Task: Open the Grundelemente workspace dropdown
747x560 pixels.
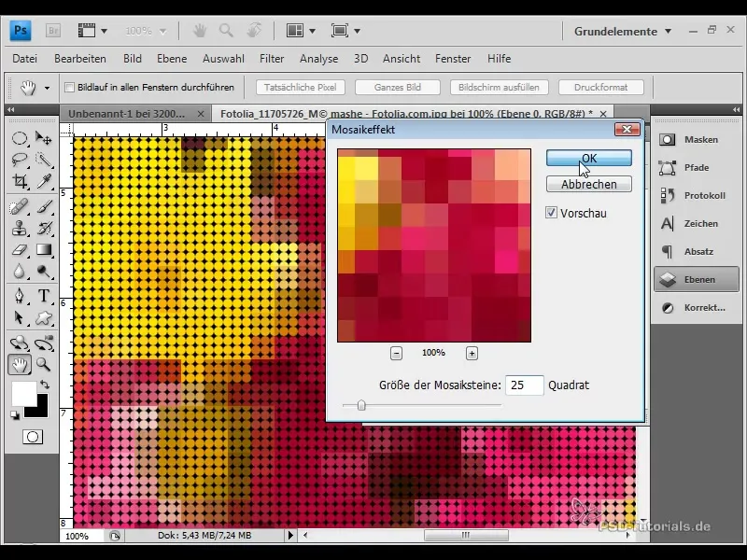Action: [x=623, y=32]
